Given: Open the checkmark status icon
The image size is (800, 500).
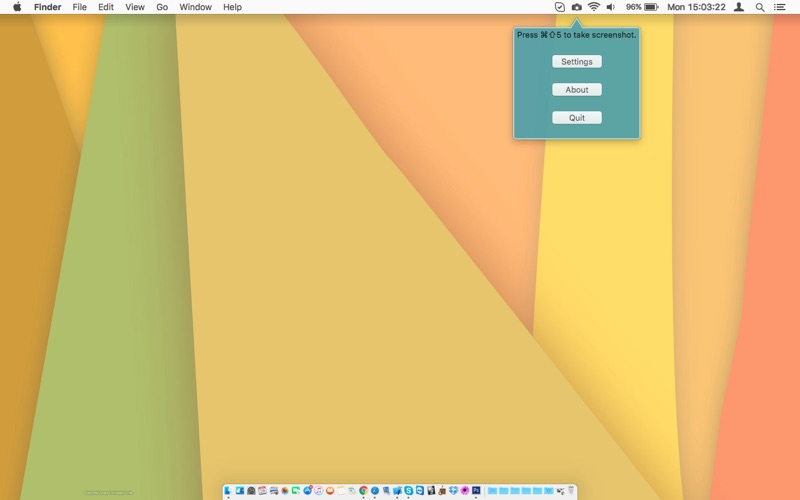Looking at the screenshot, I should 560,7.
